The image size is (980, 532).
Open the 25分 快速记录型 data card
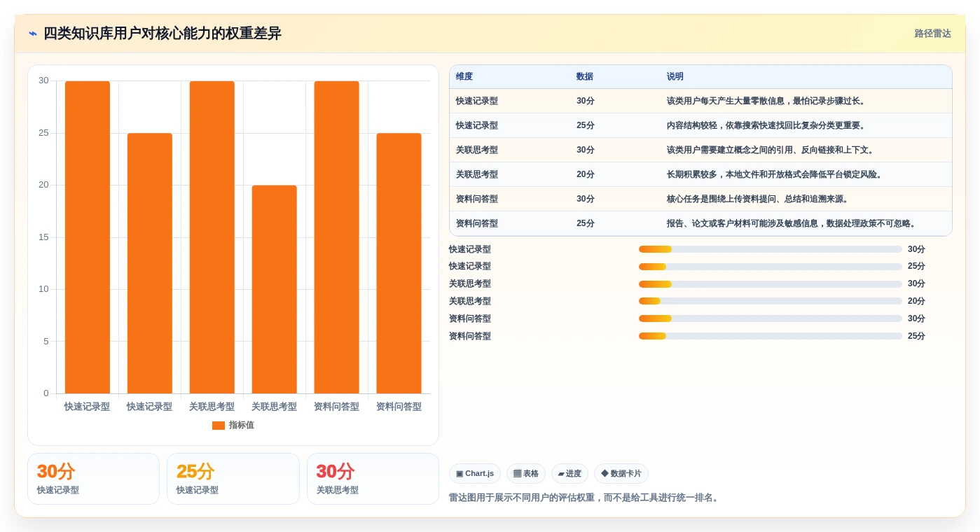233,479
